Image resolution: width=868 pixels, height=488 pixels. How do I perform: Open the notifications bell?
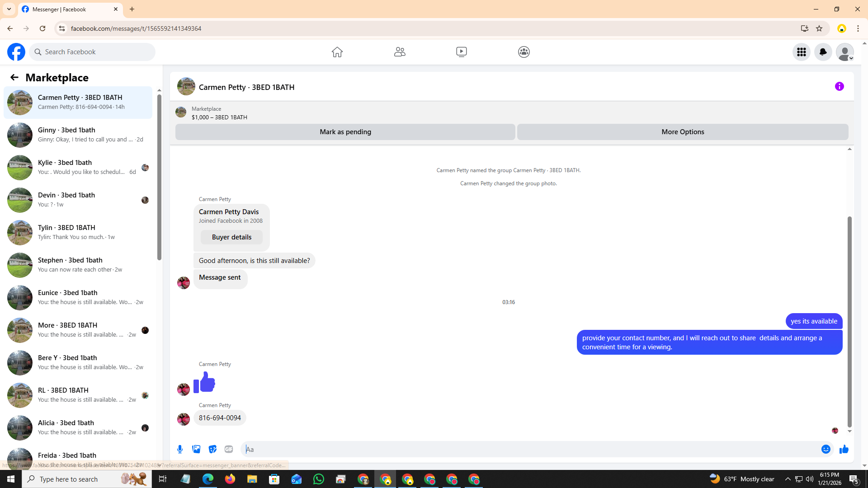pyautogui.click(x=823, y=52)
